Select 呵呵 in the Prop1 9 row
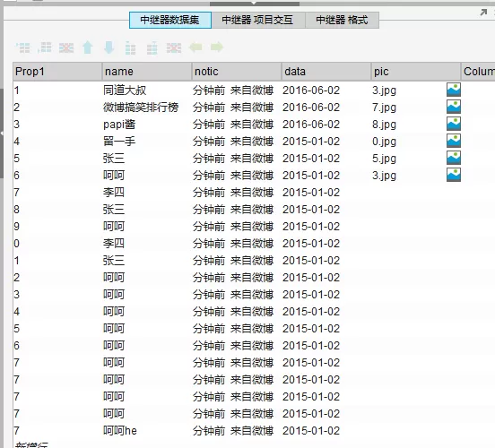The image size is (495, 448). (147, 227)
